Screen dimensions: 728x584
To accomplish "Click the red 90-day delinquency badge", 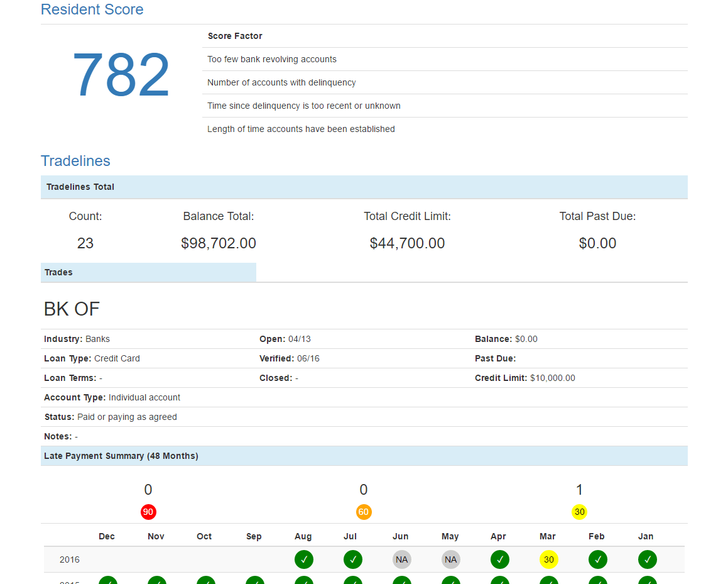I will (x=148, y=512).
